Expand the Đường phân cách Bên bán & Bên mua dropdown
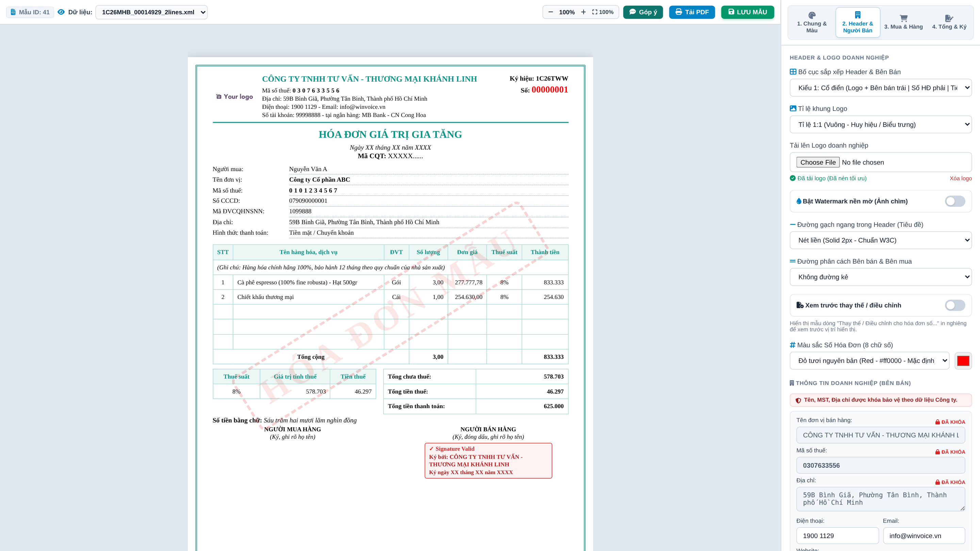Viewport: 980px width, 551px height. click(881, 277)
